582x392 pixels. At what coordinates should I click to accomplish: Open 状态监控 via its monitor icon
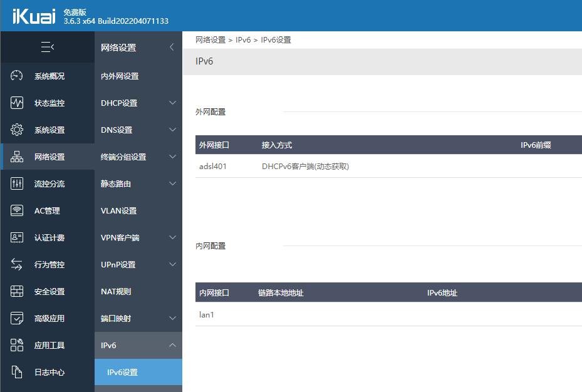(18, 103)
